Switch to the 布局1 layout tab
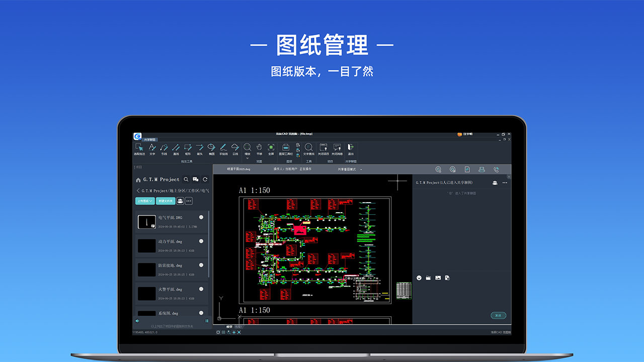This screenshot has width=644, height=362. [237, 327]
